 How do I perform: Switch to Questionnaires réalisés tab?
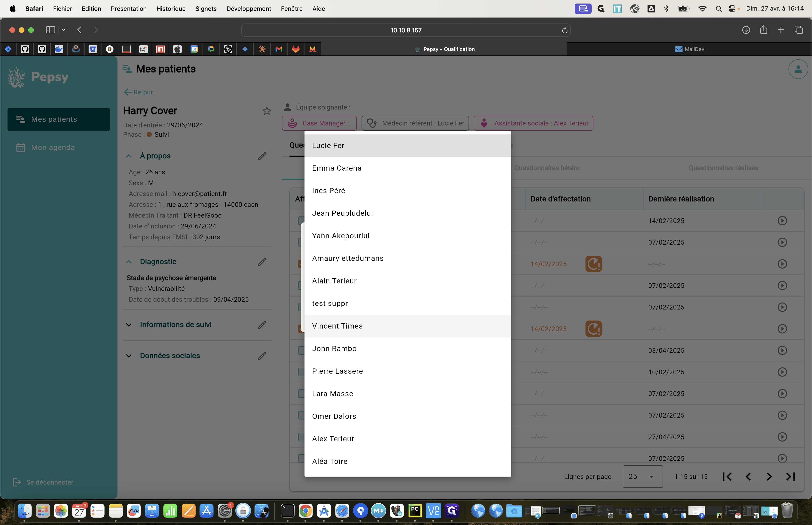pos(723,168)
